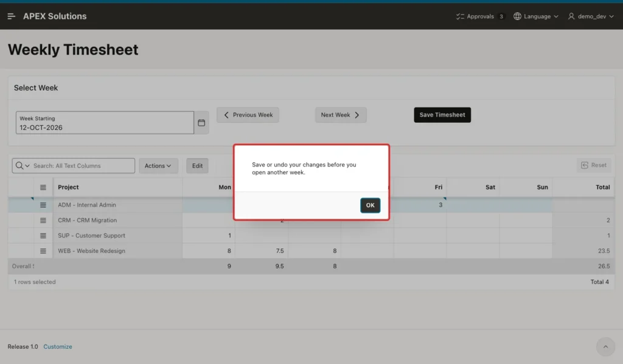Click the Mon column header

(x=209, y=187)
